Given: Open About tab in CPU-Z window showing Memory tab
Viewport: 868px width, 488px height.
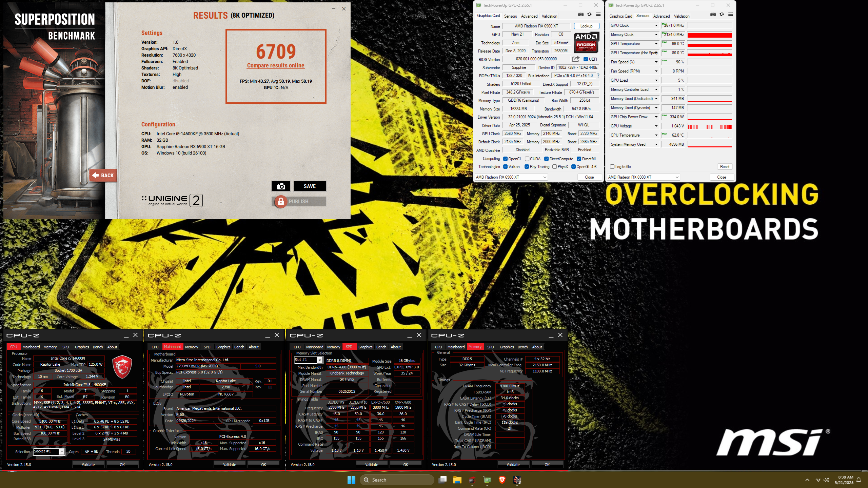Looking at the screenshot, I should click(537, 347).
